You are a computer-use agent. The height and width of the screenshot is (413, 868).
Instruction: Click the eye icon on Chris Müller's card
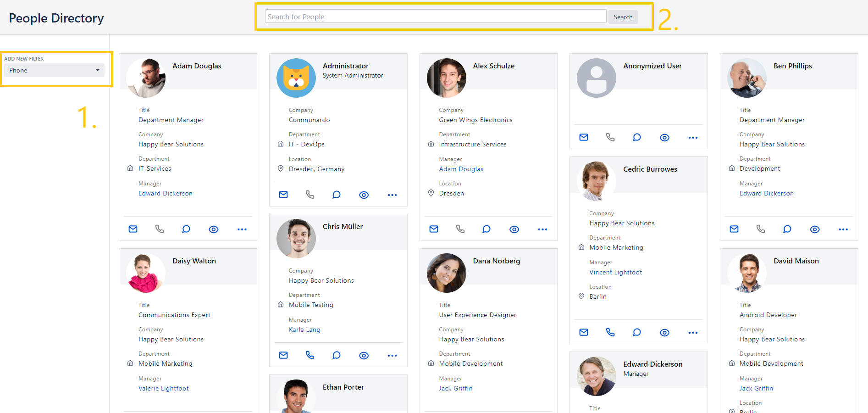(x=364, y=355)
